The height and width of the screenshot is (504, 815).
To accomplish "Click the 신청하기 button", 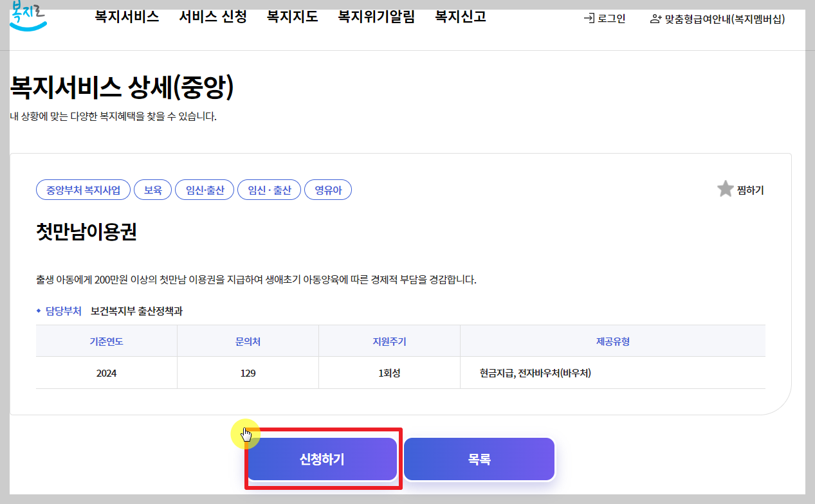I will (x=322, y=460).
